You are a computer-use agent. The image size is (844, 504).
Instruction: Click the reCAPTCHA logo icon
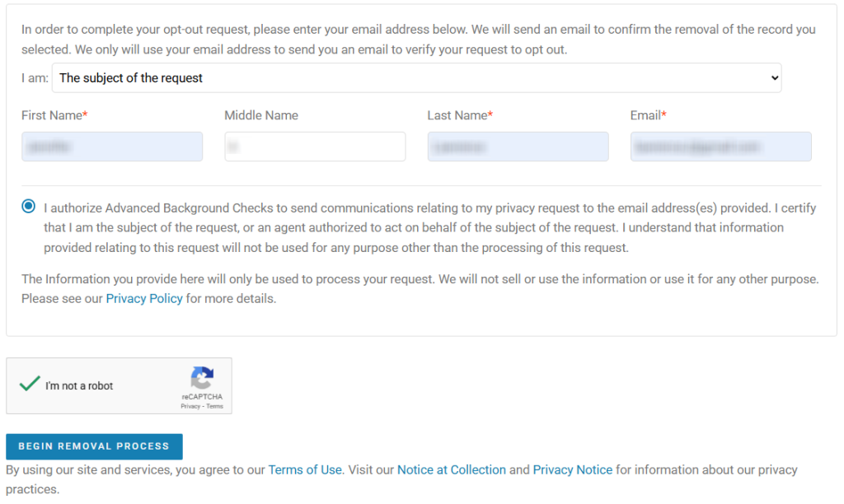click(202, 379)
